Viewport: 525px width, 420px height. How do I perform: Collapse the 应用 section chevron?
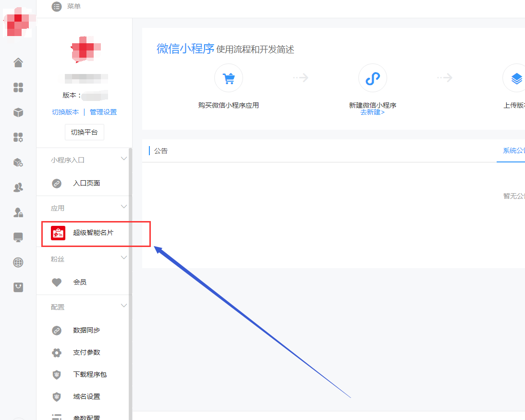[124, 207]
